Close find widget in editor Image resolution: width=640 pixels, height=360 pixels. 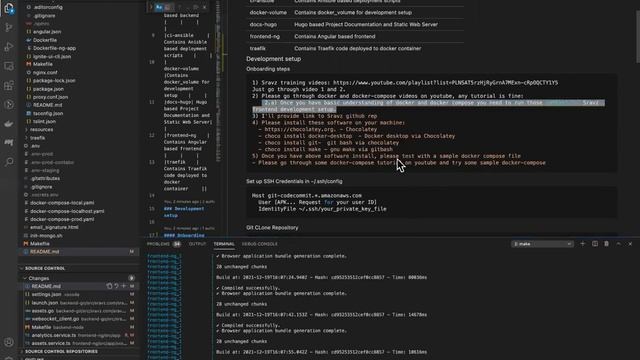(x=204, y=7)
